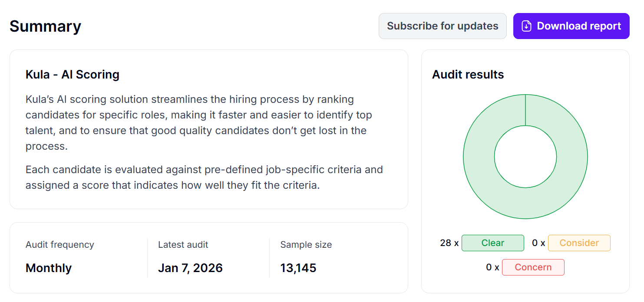The height and width of the screenshot is (302, 644).
Task: Click the Jan 7, 2026 audit date
Action: pos(190,268)
